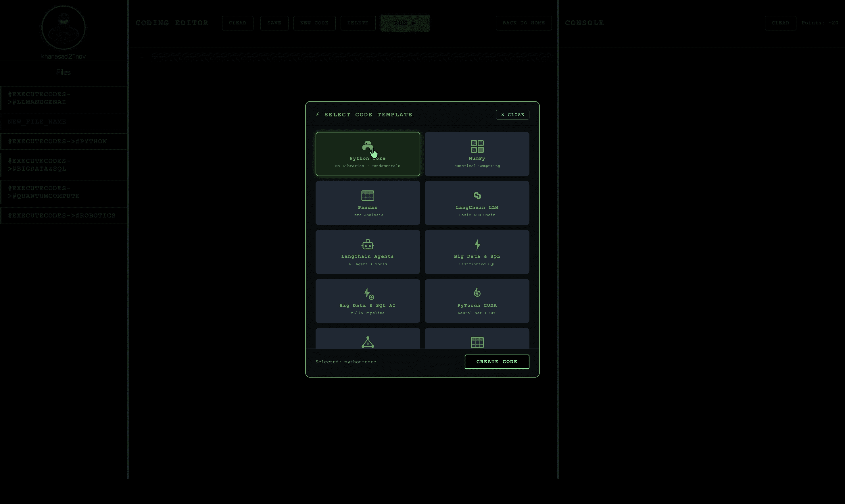Open file #EXECUTECODES->#QUANTUMCOMPUTE

point(64,192)
